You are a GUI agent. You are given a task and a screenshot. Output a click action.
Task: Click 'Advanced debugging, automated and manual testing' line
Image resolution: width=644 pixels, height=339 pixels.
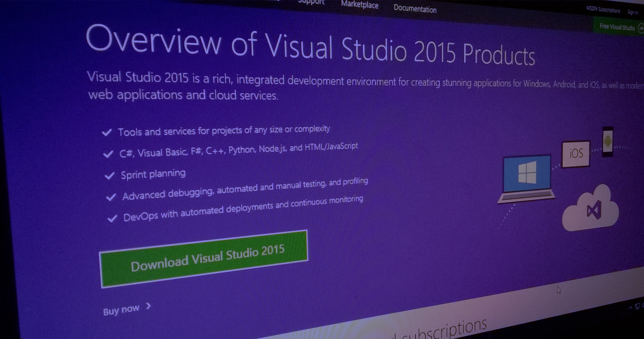click(x=245, y=189)
